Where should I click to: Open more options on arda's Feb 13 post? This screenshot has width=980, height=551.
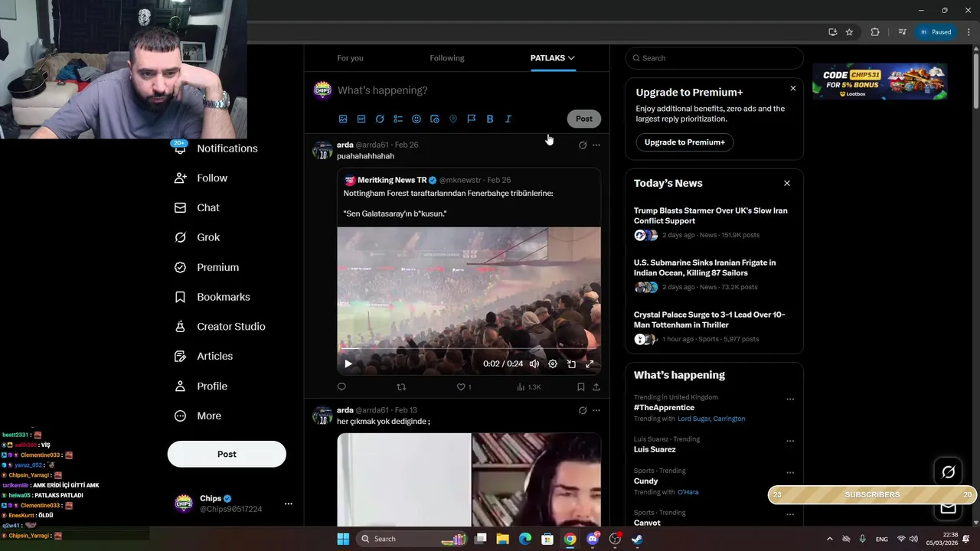tap(596, 410)
